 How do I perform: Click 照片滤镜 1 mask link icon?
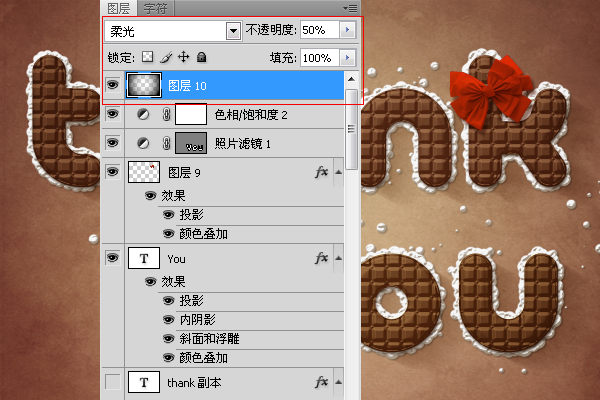pos(166,143)
